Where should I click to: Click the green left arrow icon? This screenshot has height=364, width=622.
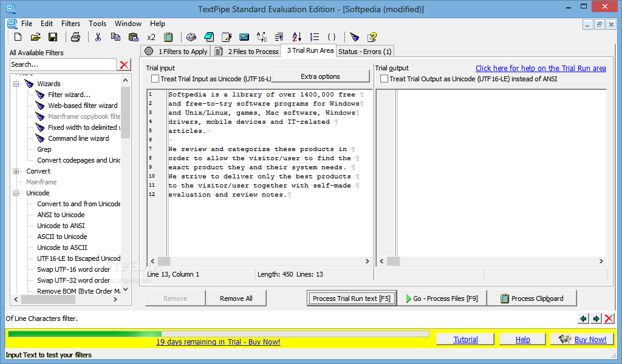click(583, 318)
